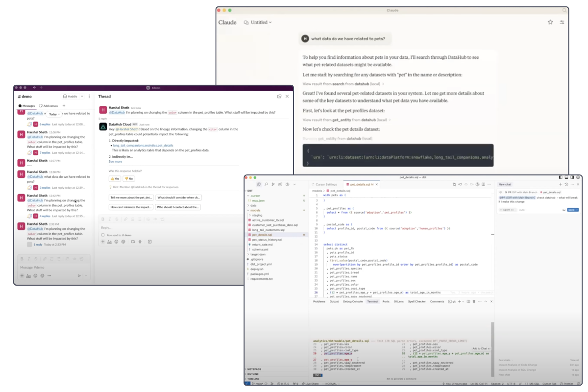Image resolution: width=588 pixels, height=392 pixels.
Task: Open thread in new window in Slack
Action: coord(279,97)
